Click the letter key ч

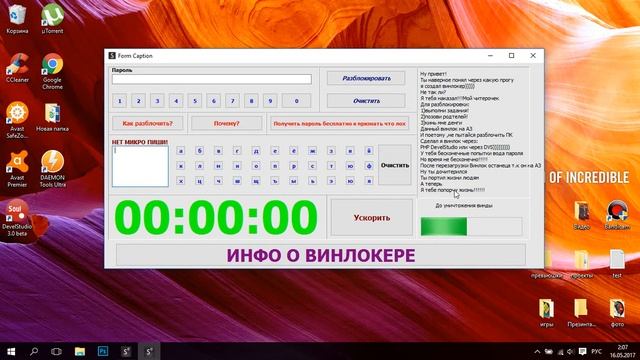(x=218, y=181)
